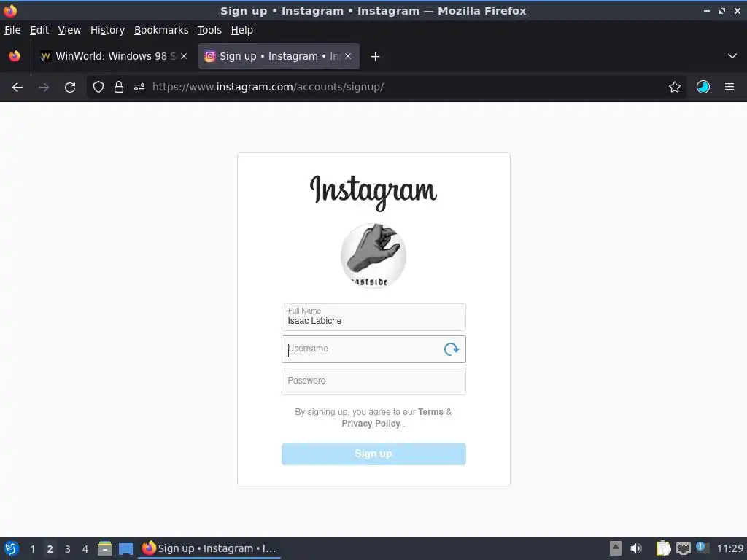
Task: Open site permissions icon in address bar
Action: (x=139, y=87)
